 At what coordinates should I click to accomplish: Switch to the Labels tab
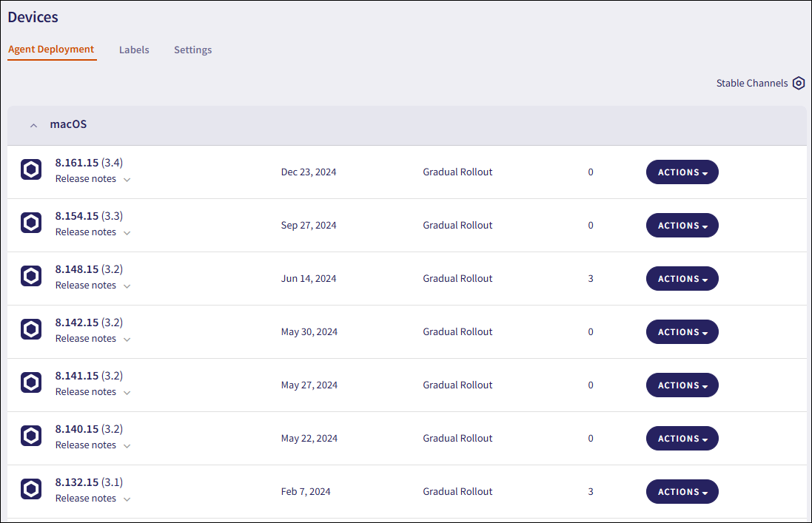coord(134,50)
